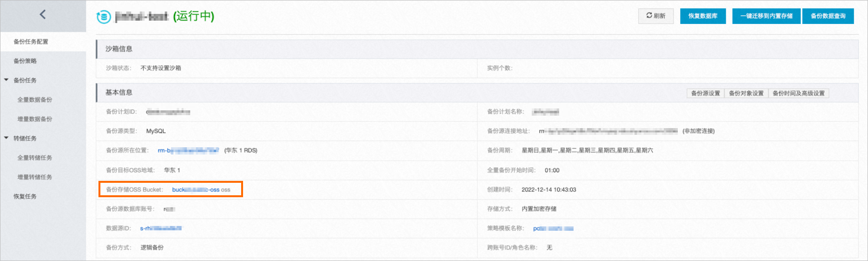Click the 一键迁移到内置存储 button
This screenshot has height=261, width=868.
pyautogui.click(x=766, y=16)
